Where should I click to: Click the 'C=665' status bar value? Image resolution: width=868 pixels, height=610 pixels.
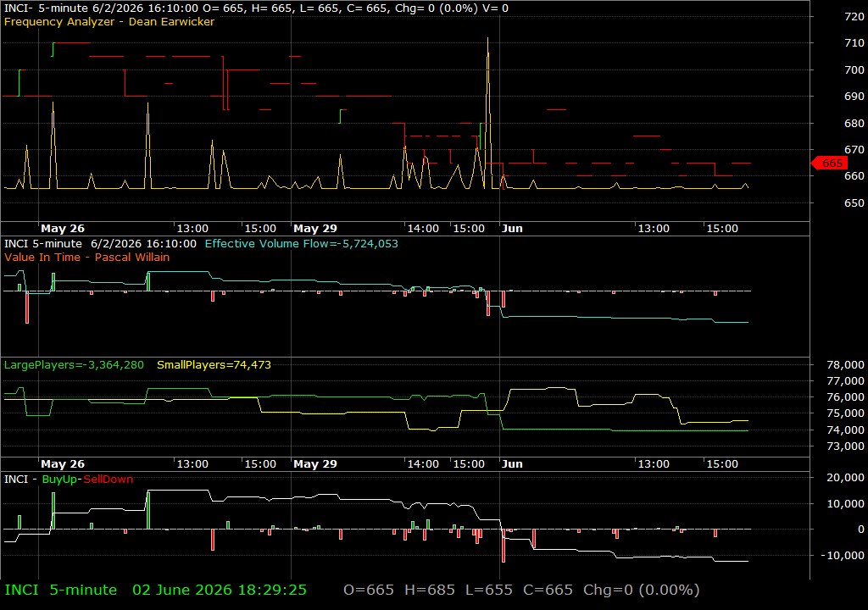[548, 590]
